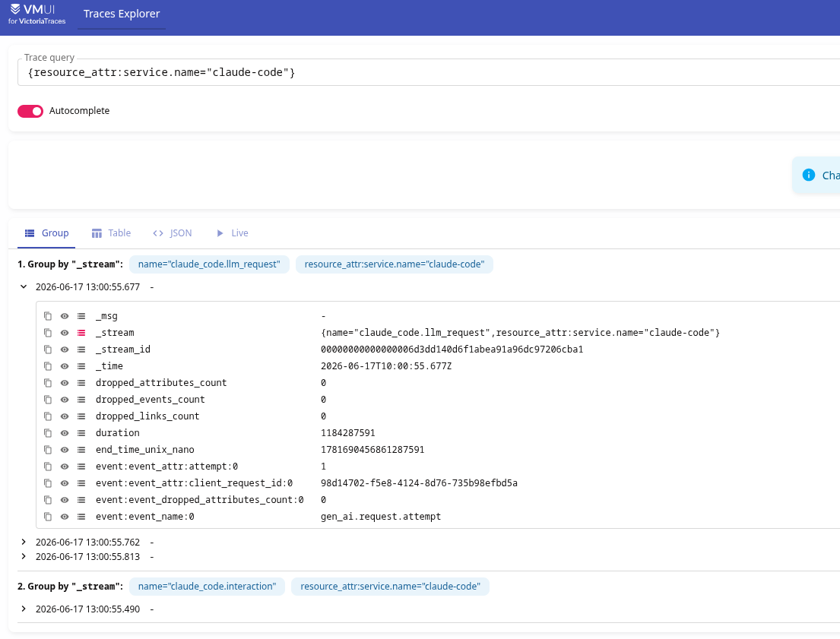Copy the event_dropped_attributes_count:0 value
840x639 pixels.
tap(48, 500)
